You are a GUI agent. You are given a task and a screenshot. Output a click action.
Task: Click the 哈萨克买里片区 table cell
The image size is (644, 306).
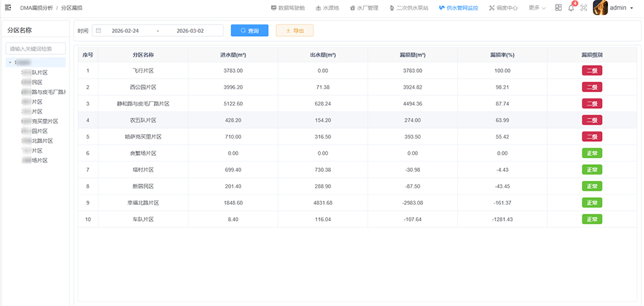[143, 137]
